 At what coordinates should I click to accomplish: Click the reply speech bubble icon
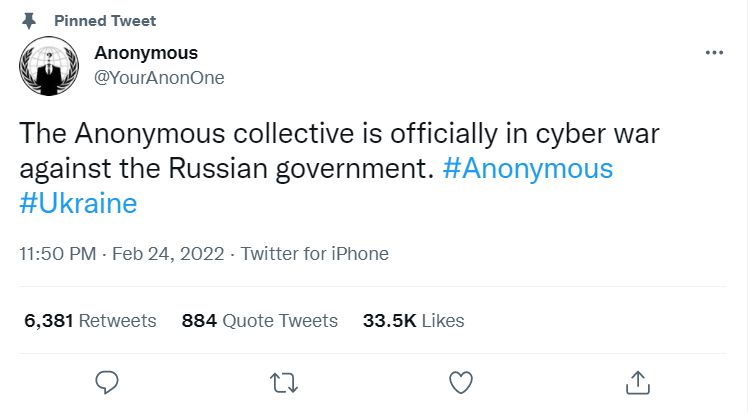click(x=107, y=381)
